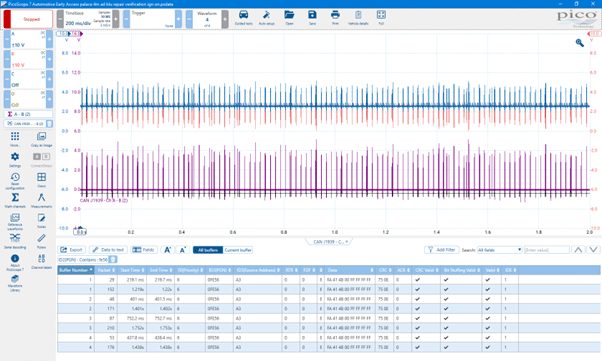The height and width of the screenshot is (361, 602).
Task: Export the decoded table
Action: click(72, 250)
